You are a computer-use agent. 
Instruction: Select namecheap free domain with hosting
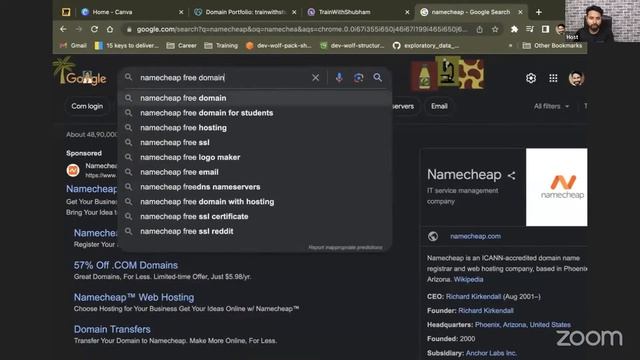(x=255, y=202)
